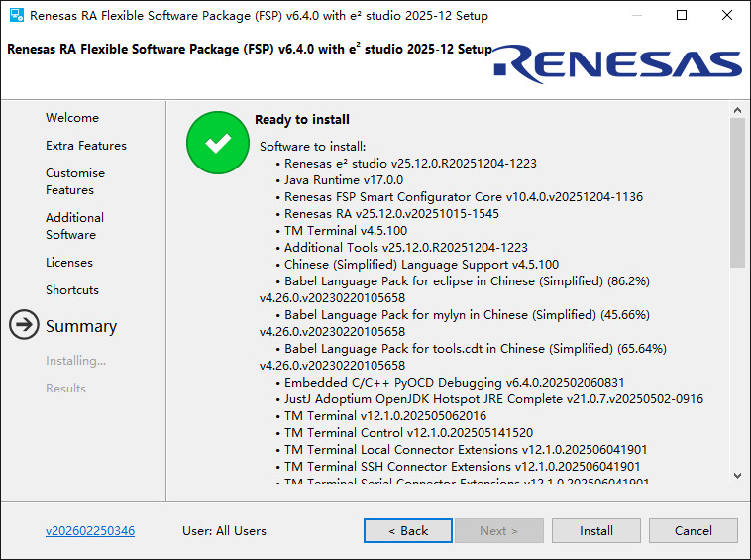Click the 'Installing...' step label
Screen dimensions: 751x560
(75, 361)
